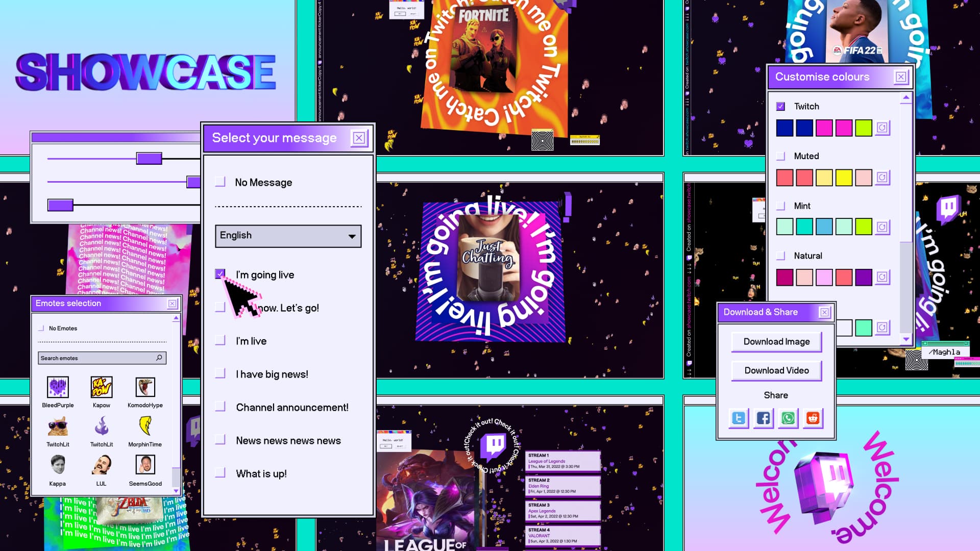Image resolution: width=980 pixels, height=551 pixels.
Task: Focus the Search emotes field
Action: (102, 358)
